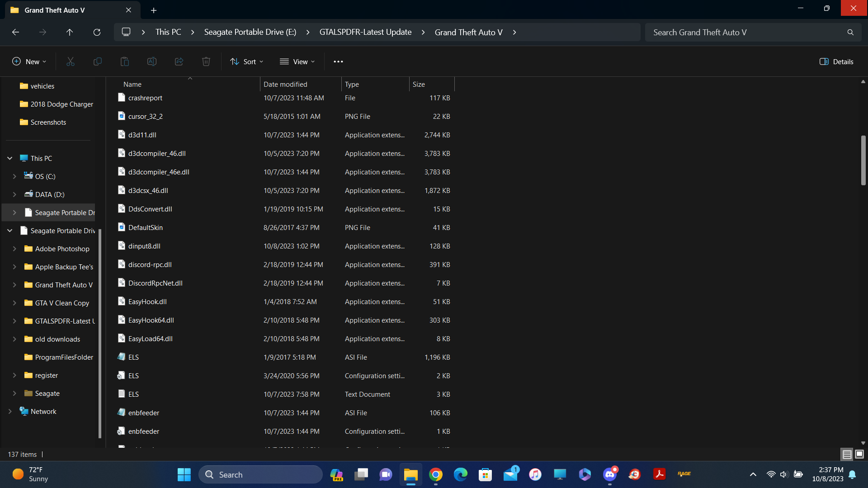Viewport: 868px width, 488px height.
Task: Open the New item button
Action: tap(29, 61)
